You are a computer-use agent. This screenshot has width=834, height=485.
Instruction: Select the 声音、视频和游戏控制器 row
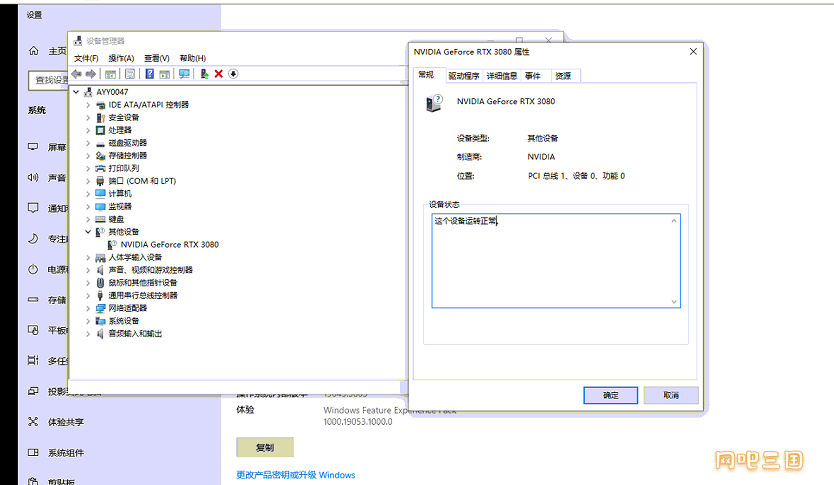click(x=151, y=270)
